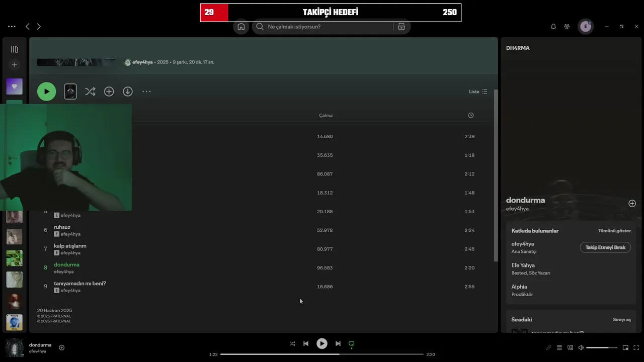Open efey4hya in Katkıda bulunanlar
644x362 pixels.
[523, 244]
